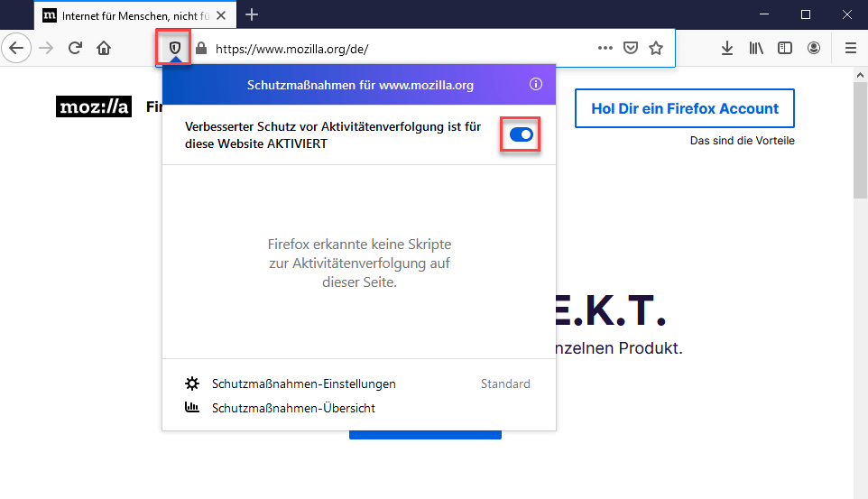Bookmark this page with the star

(x=656, y=48)
